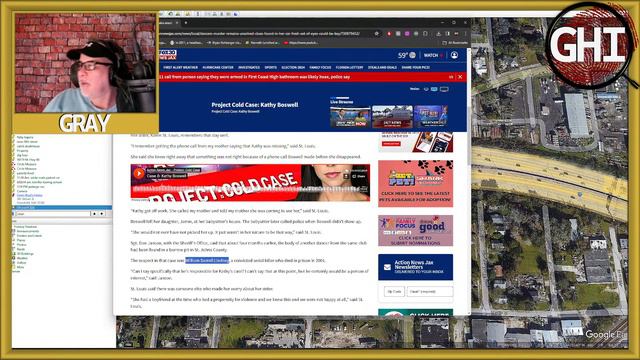Viewport: 640px width, 360px height.
Task: Toggle the Places layer
Action: pos(21,240)
